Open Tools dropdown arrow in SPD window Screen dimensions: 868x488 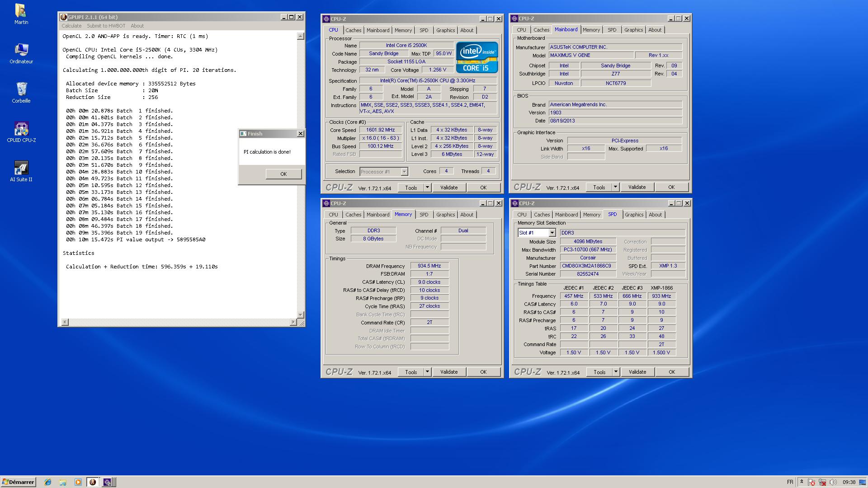click(x=616, y=372)
